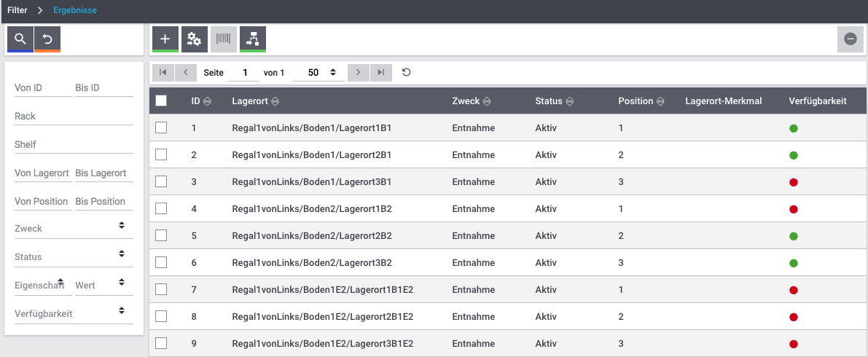The height and width of the screenshot is (357, 868).
Task: Toggle the select-all header checkbox
Action: (x=161, y=101)
